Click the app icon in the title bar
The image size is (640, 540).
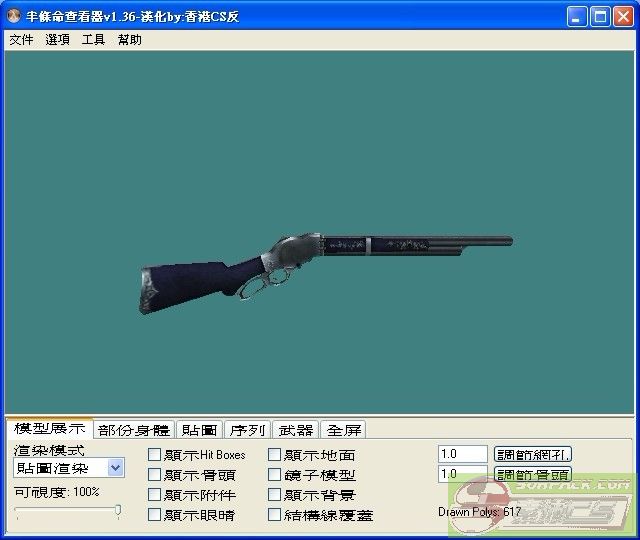click(13, 17)
